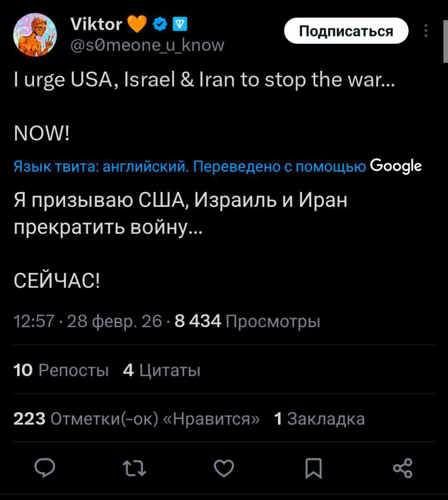Click the 12:57 · 28 февр. 26 timestamp
448x500 pixels.
tap(88, 321)
